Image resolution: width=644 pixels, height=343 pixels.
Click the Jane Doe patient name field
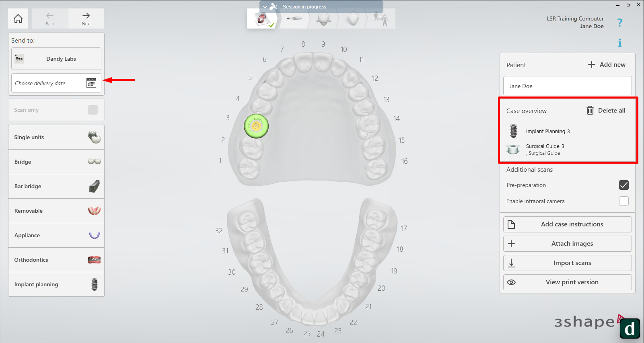[x=567, y=86]
